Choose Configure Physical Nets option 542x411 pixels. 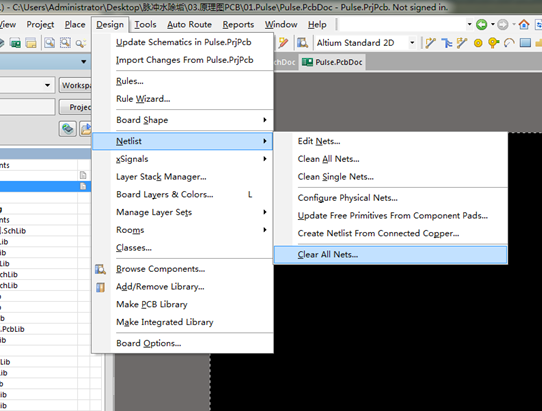pos(391,198)
